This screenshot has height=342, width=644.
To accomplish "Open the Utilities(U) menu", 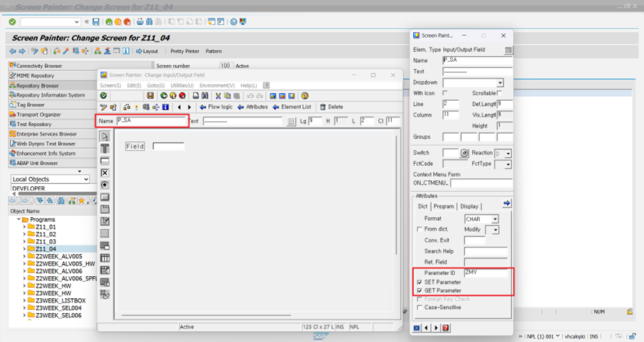I will pyautogui.click(x=182, y=86).
